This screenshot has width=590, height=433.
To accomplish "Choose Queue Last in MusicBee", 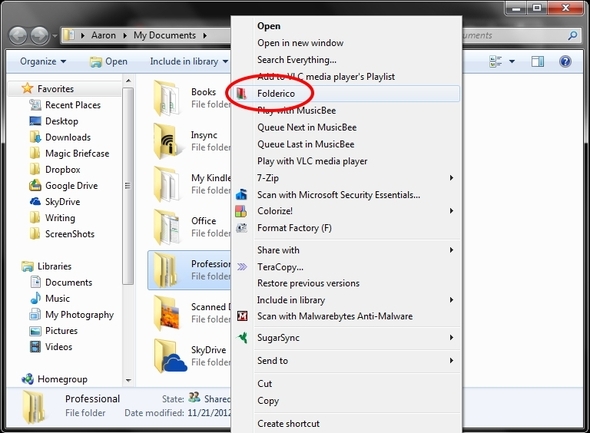I will click(x=306, y=144).
